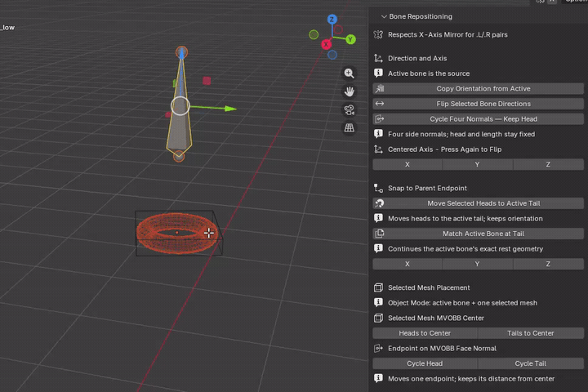Click the Endpoint on MVOBB Face Normal icon
Image resolution: width=588 pixels, height=392 pixels.
(378, 349)
